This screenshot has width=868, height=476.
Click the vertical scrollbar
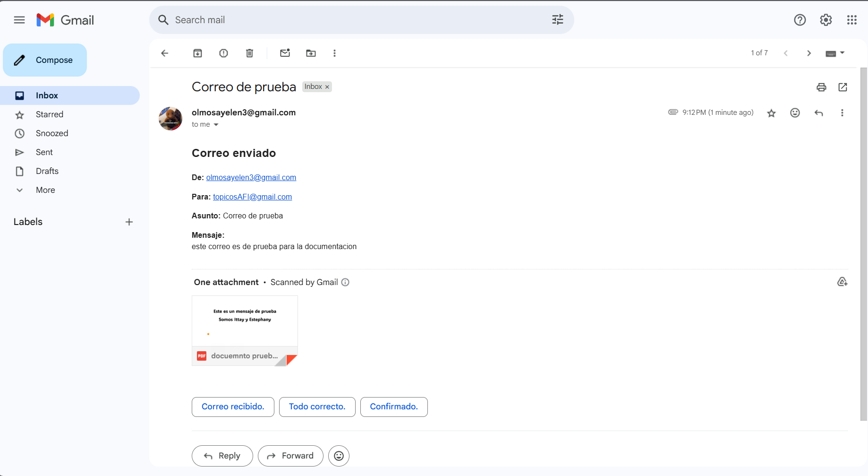864,244
